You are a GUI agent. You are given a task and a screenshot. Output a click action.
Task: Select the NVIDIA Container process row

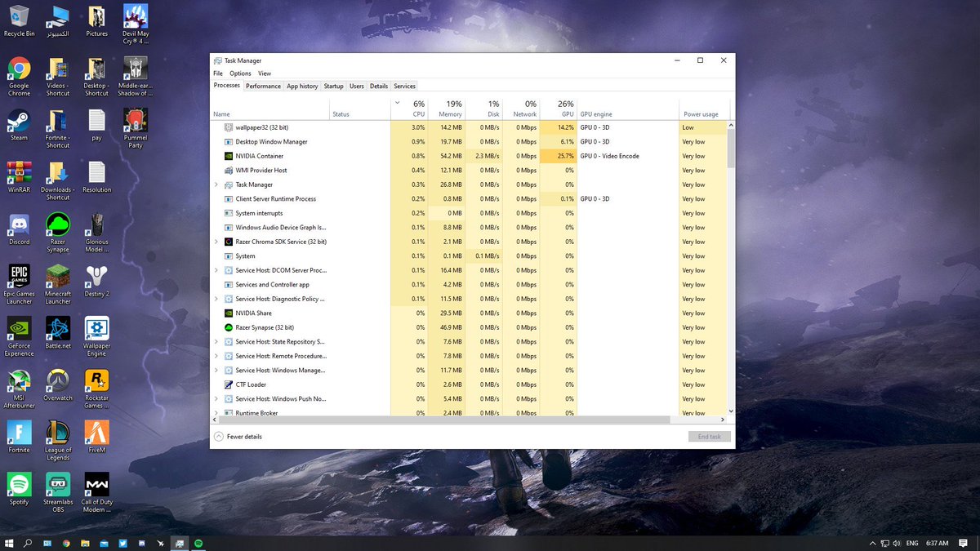469,156
